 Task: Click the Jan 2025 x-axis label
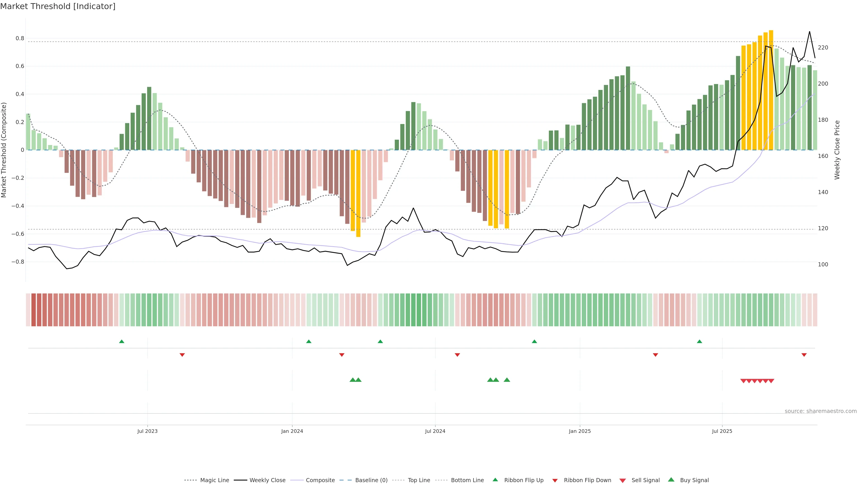(x=580, y=431)
